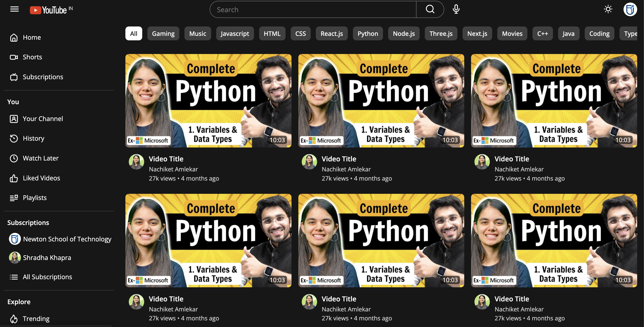Click in the Search input field
Viewport: 644px width, 327px height.
coord(312,10)
